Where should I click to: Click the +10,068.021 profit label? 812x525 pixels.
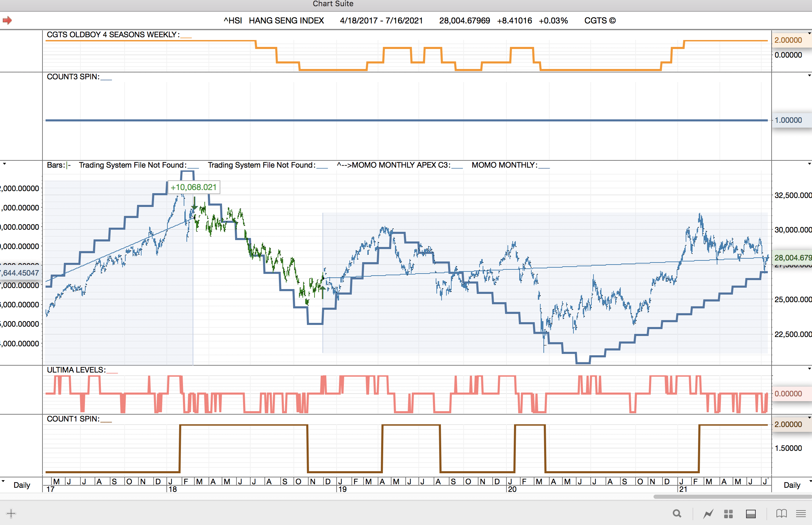tap(193, 187)
